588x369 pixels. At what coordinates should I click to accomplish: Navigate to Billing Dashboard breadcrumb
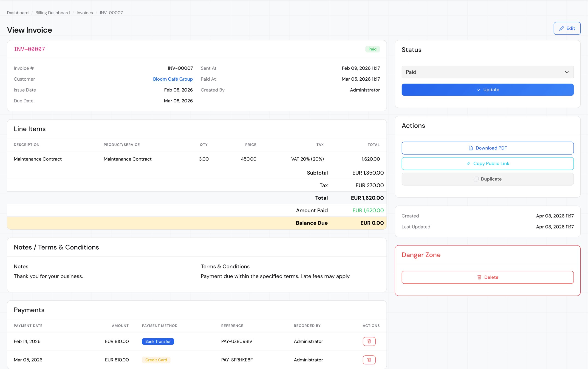(x=52, y=13)
